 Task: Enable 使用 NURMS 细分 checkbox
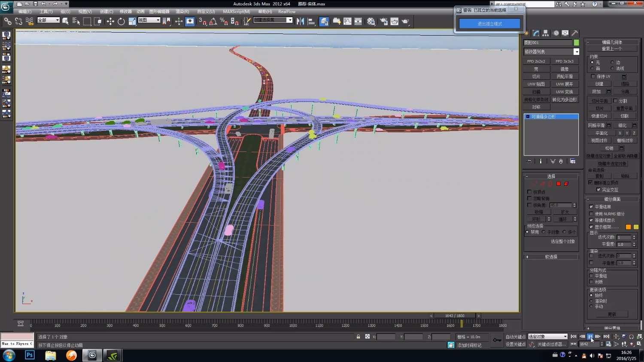click(591, 214)
